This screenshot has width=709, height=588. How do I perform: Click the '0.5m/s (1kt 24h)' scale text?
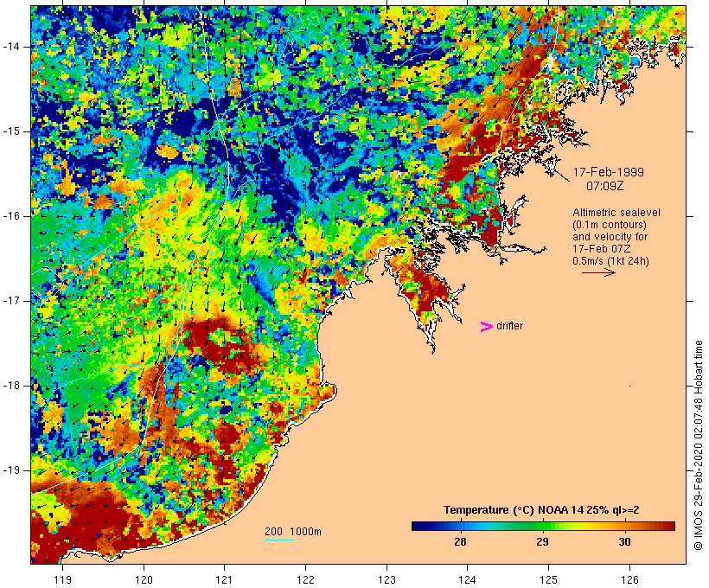click(x=610, y=261)
